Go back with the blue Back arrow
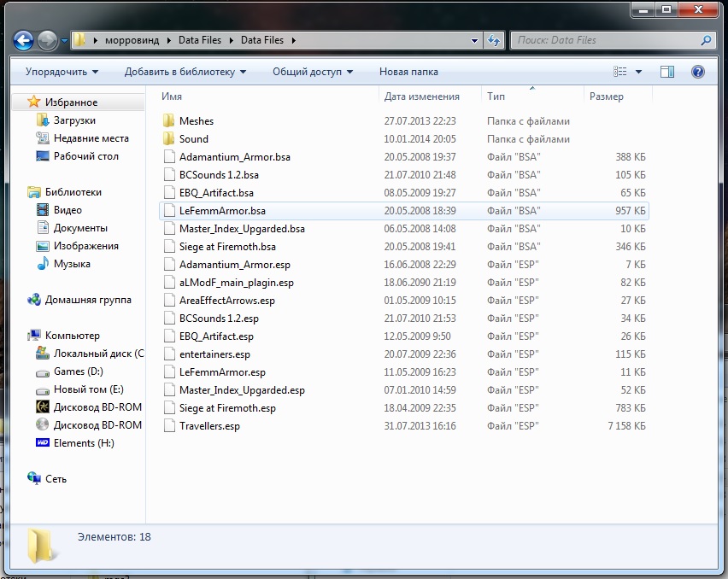Screen dimensions: 728x579 [23, 40]
